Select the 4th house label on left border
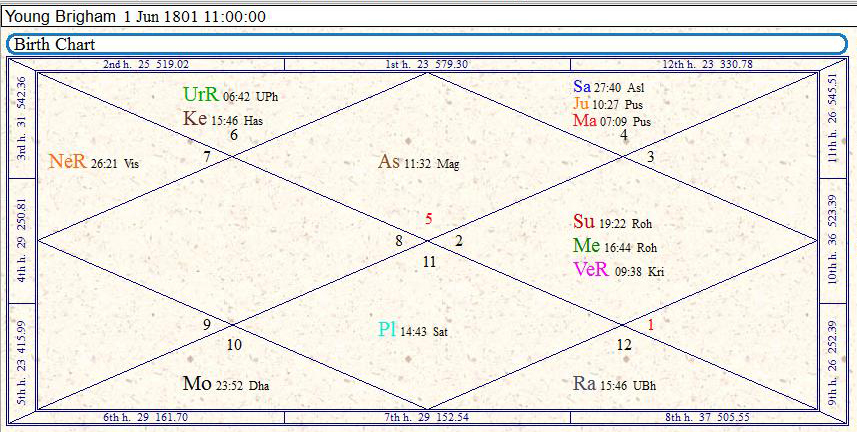Viewport: 857px width, 432px height. click(x=21, y=240)
